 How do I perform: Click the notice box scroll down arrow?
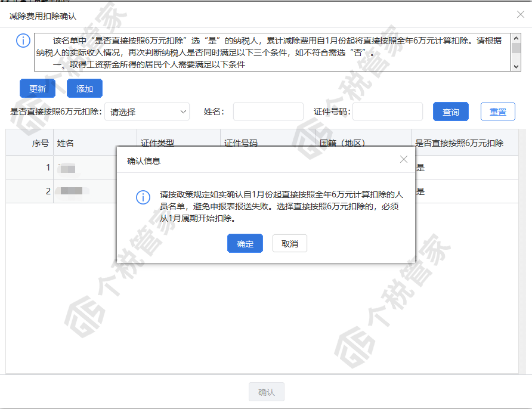[x=516, y=66]
